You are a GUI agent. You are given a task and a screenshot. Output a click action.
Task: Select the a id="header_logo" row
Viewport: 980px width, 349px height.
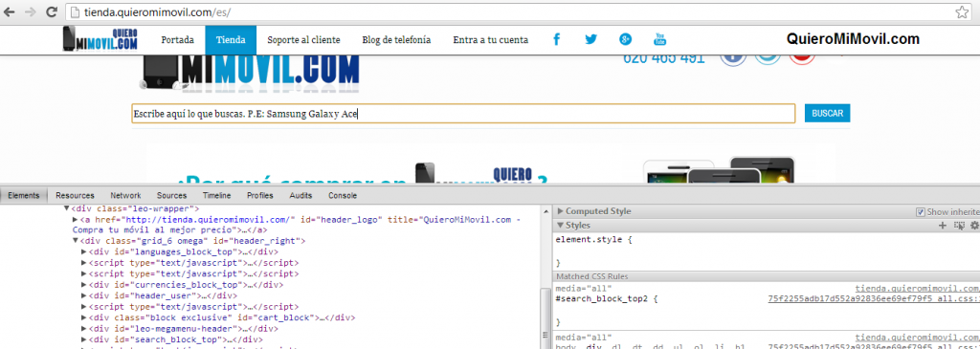(297, 225)
